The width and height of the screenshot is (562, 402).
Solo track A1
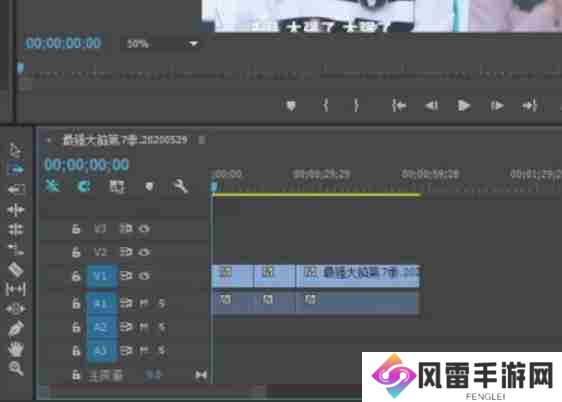162,303
